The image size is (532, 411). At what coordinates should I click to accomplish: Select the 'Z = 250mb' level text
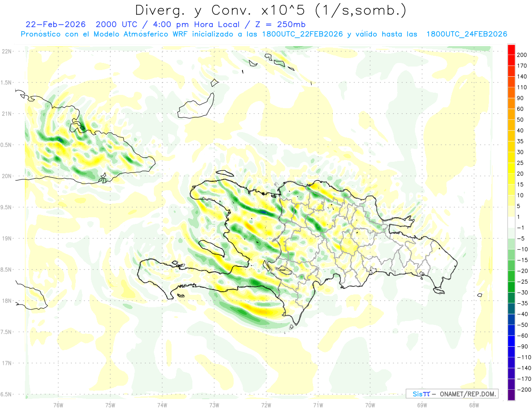pyautogui.click(x=280, y=24)
